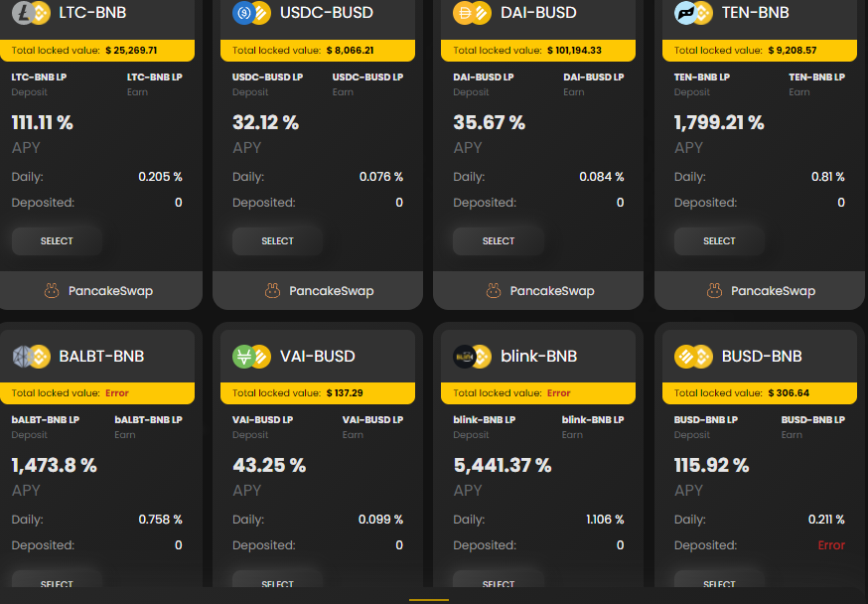Click BUSD-BNB deposited Error value

point(831,545)
